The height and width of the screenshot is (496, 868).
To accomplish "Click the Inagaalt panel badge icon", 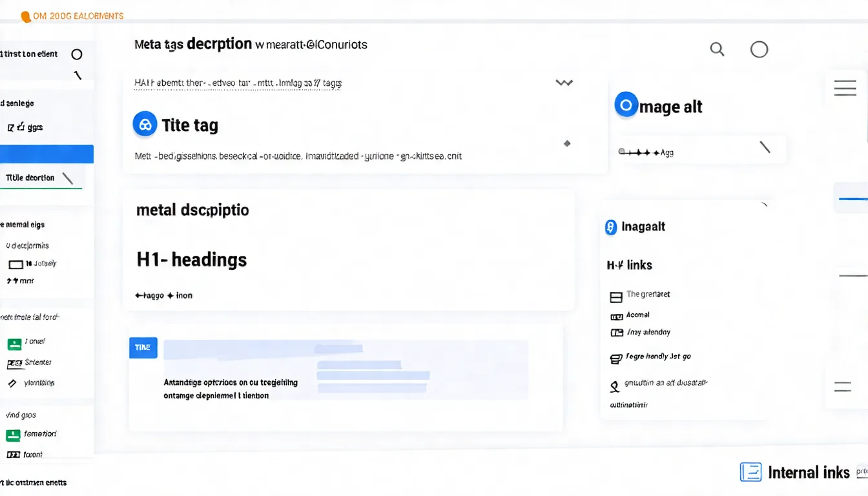I will click(610, 227).
